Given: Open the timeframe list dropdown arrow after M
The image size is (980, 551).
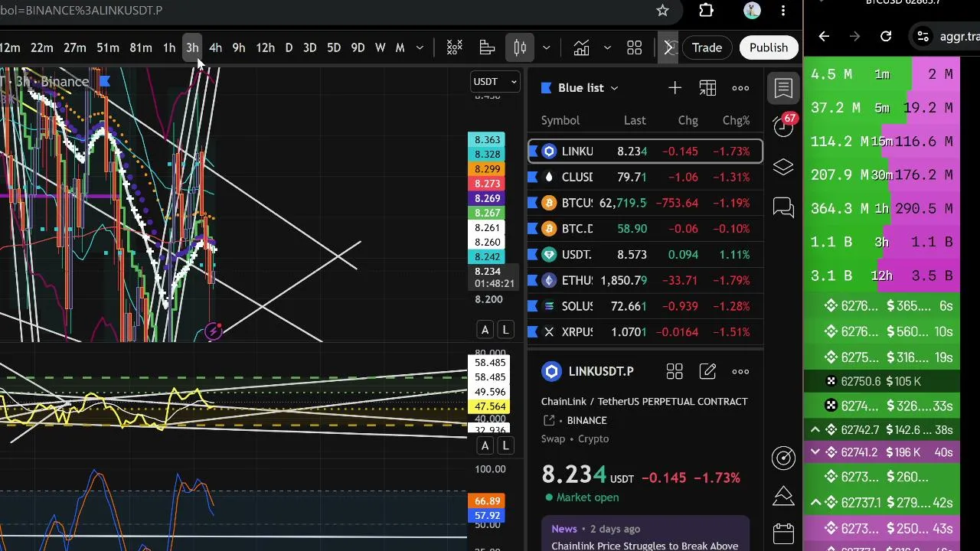Looking at the screenshot, I should [x=420, y=47].
